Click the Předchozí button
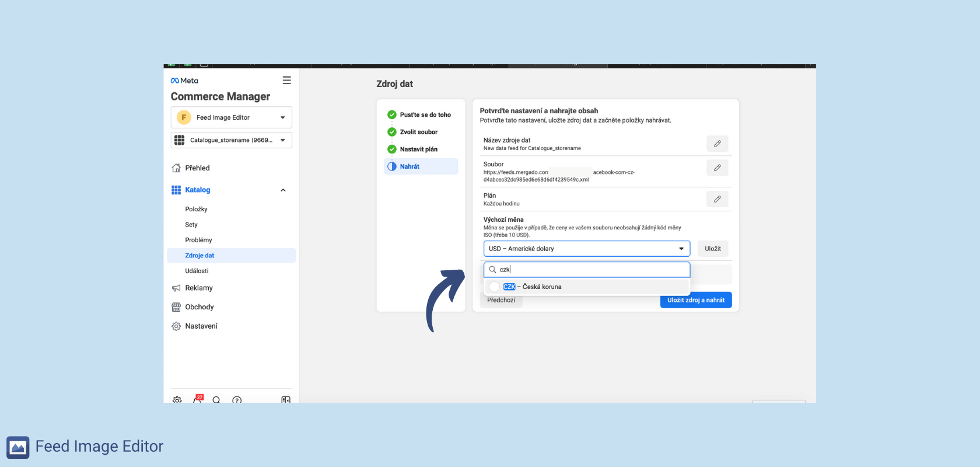Screen dimensions: 980x467 (501, 300)
